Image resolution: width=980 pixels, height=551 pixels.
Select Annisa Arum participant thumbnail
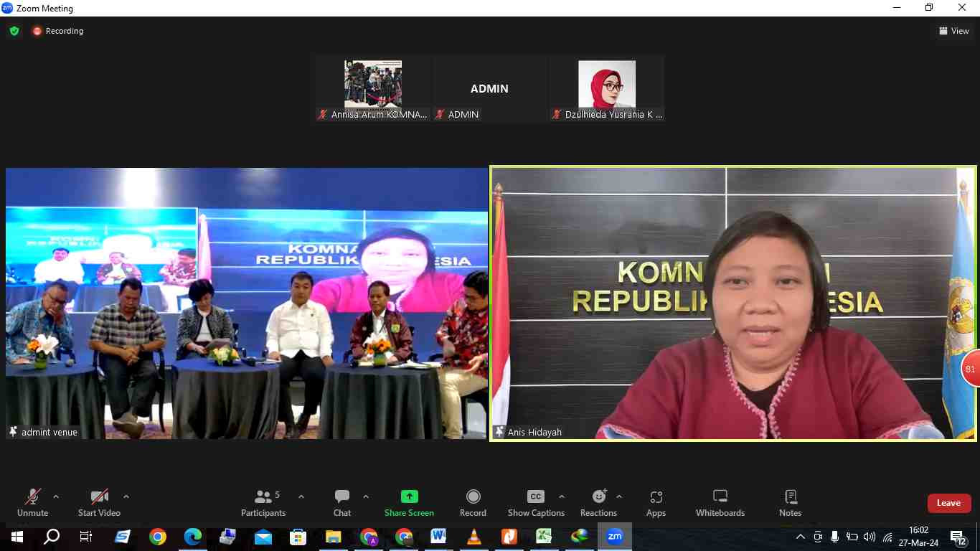click(373, 89)
